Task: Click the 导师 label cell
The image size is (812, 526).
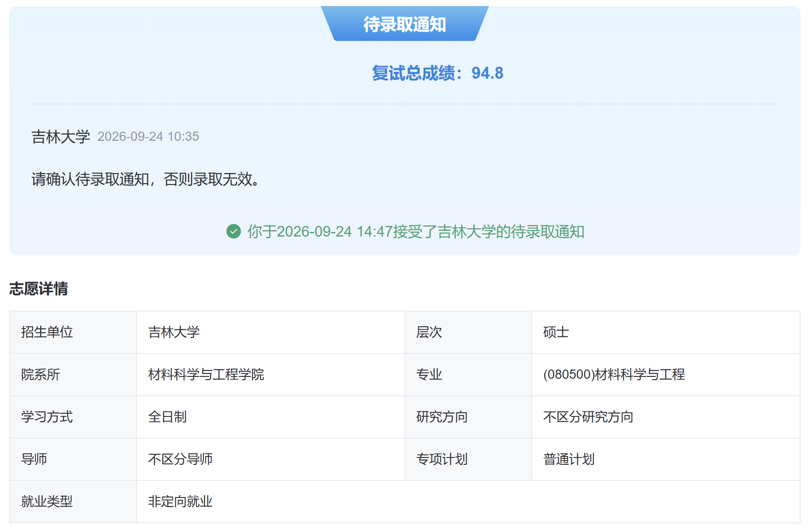Action: click(x=73, y=459)
